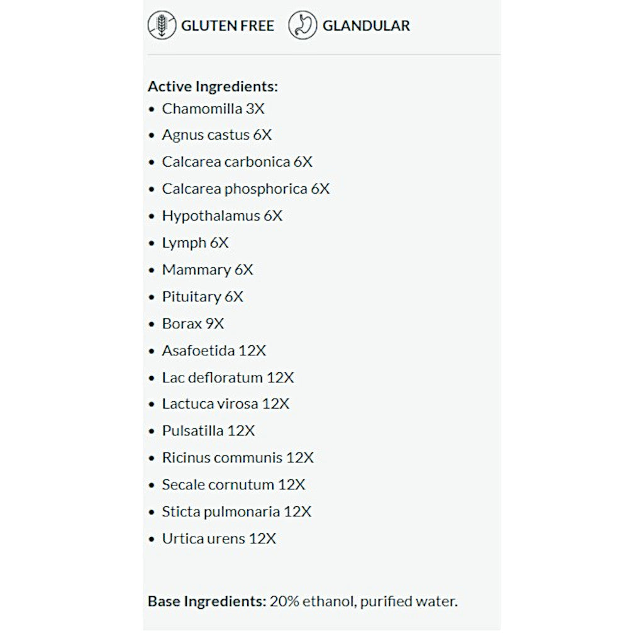Select Calcarea carbonica 6X entry
The width and height of the screenshot is (644, 644).
pos(237,162)
